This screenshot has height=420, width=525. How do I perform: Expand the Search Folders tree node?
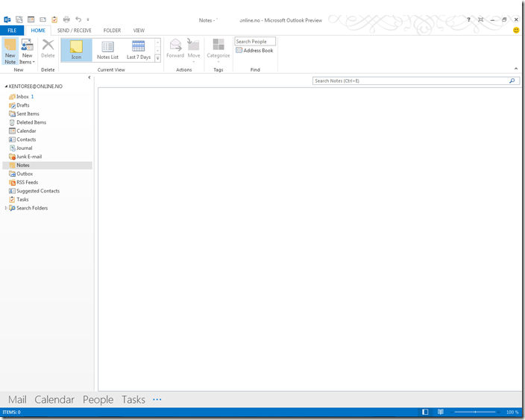(6, 208)
